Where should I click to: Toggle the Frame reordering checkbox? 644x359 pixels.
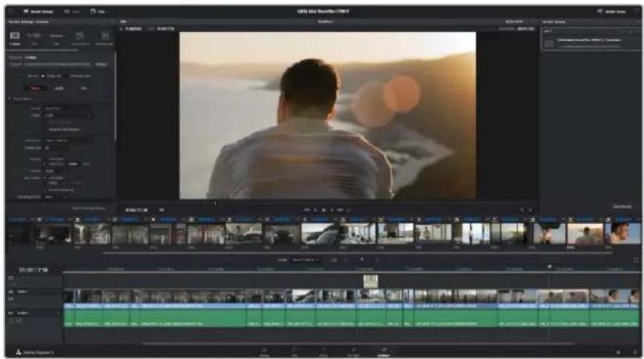[x=46, y=190]
